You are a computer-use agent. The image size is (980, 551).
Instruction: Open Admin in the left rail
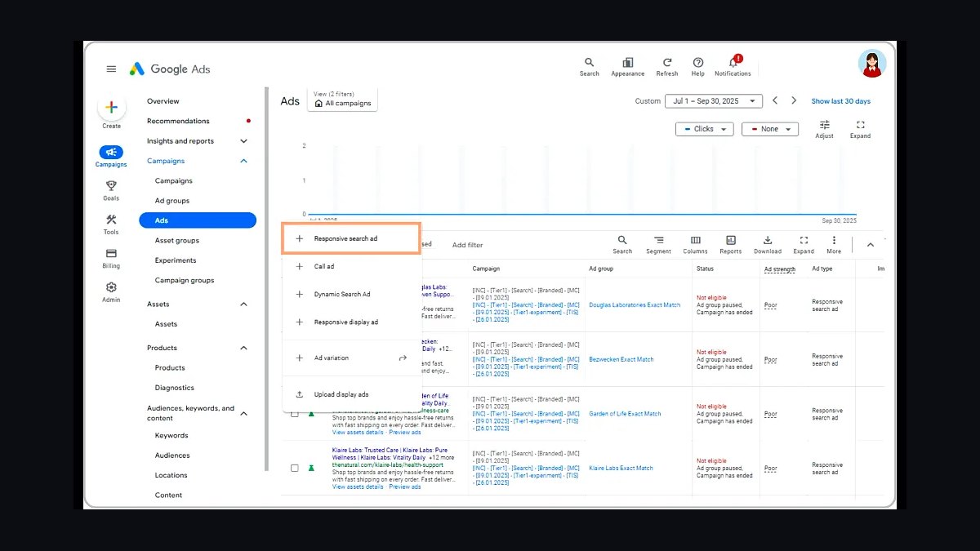(111, 292)
